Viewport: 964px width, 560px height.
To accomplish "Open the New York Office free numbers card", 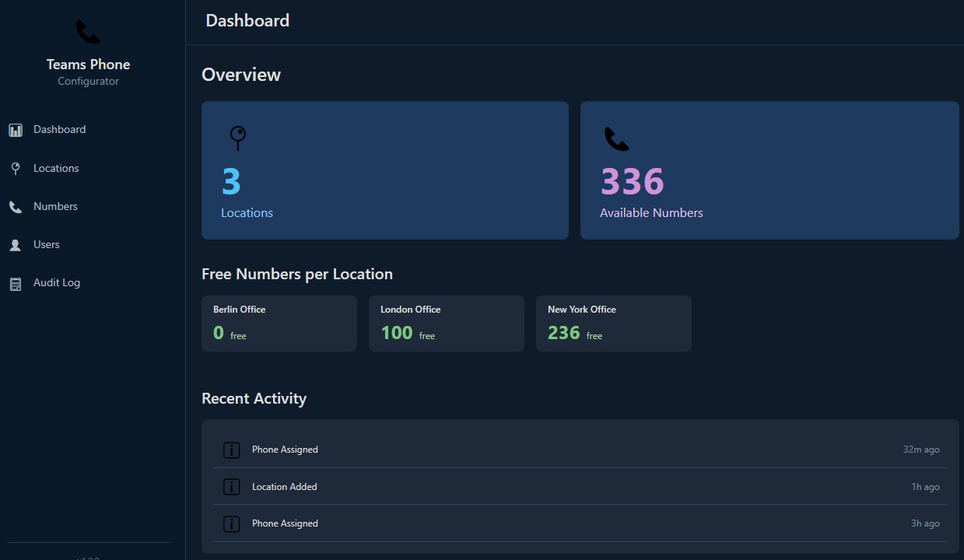I will point(614,324).
